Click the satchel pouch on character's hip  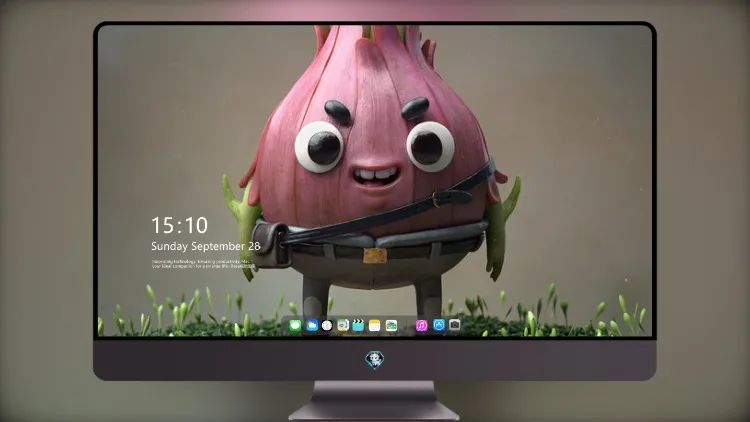(270, 244)
